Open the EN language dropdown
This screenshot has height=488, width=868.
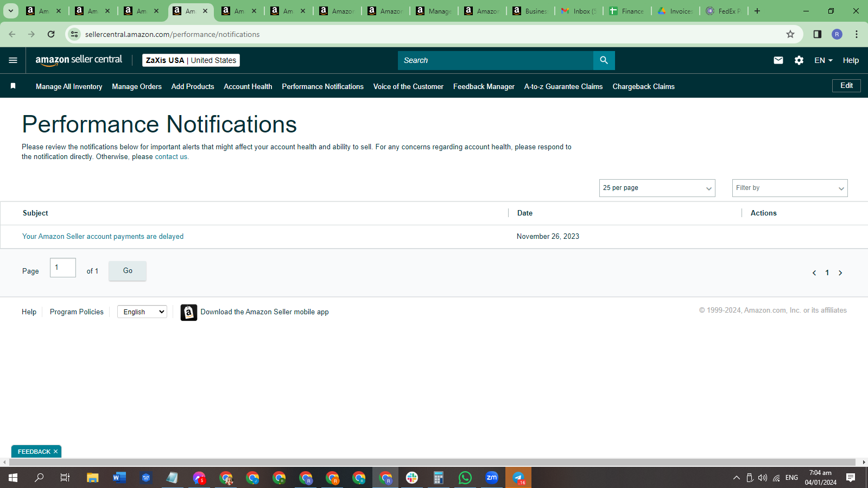823,60
